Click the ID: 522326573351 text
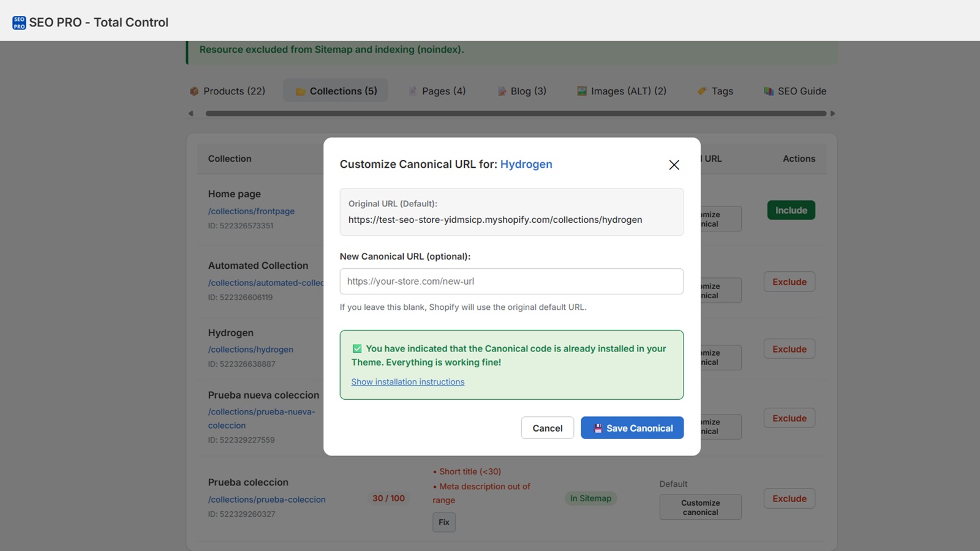Image resolution: width=980 pixels, height=551 pixels. 241,226
